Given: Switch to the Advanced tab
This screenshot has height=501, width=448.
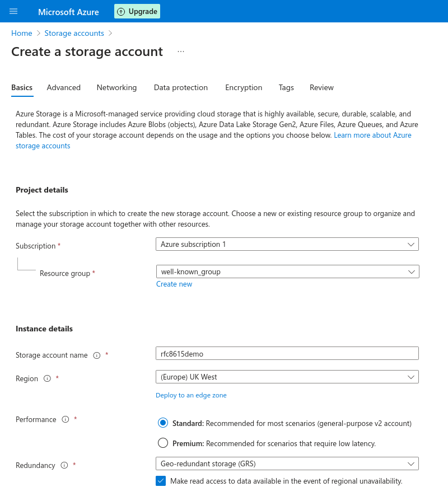Looking at the screenshot, I should (x=64, y=87).
